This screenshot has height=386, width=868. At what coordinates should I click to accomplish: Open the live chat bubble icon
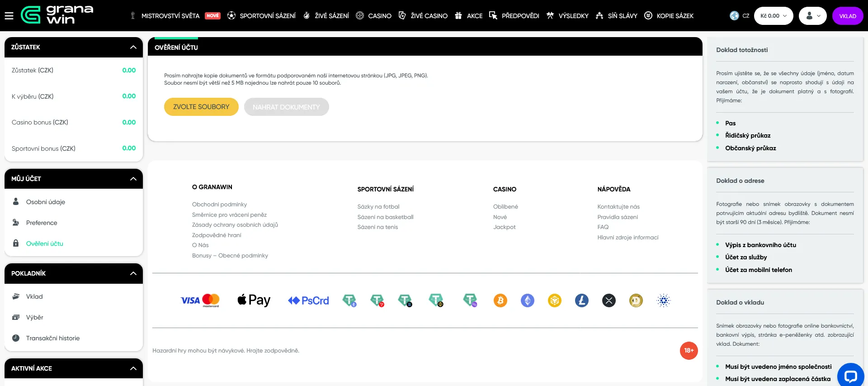851,376
